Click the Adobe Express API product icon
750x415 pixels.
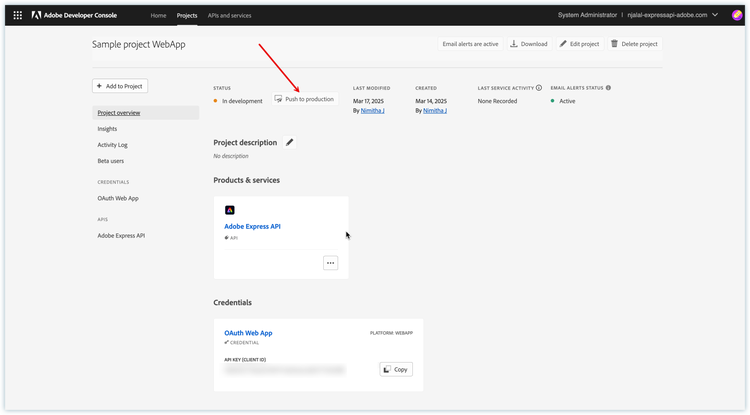coord(230,210)
